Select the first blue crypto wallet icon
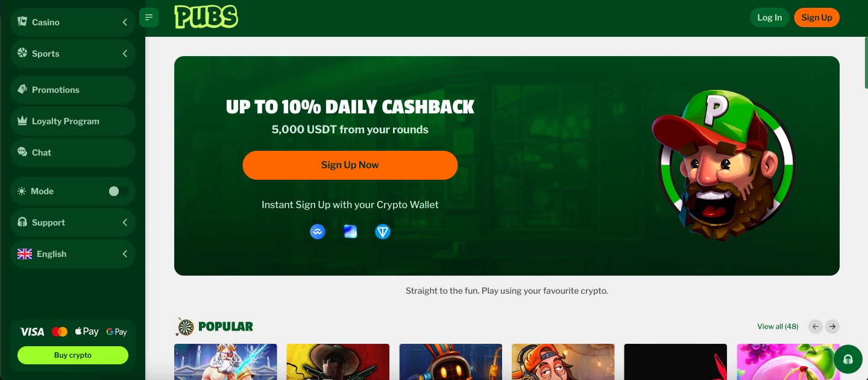868x380 pixels. tap(318, 232)
